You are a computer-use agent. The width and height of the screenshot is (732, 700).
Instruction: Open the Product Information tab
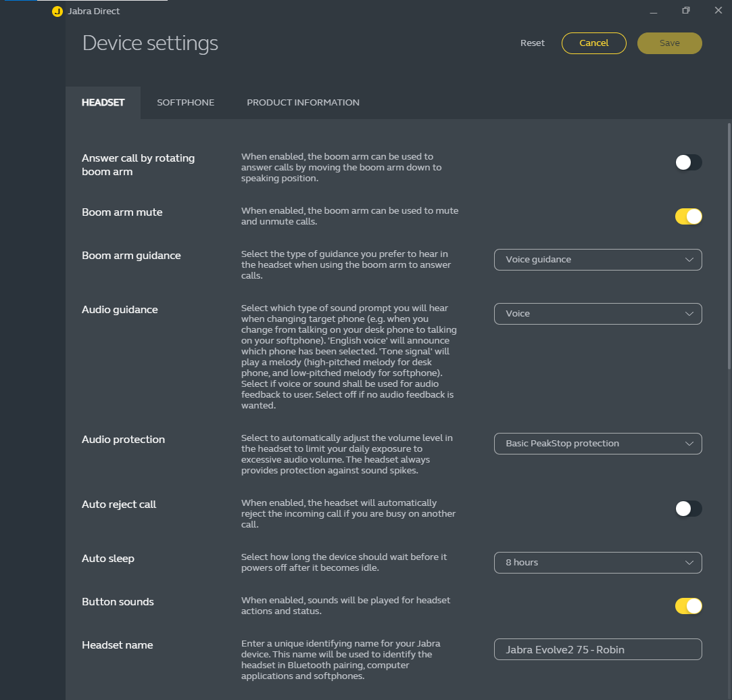303,103
